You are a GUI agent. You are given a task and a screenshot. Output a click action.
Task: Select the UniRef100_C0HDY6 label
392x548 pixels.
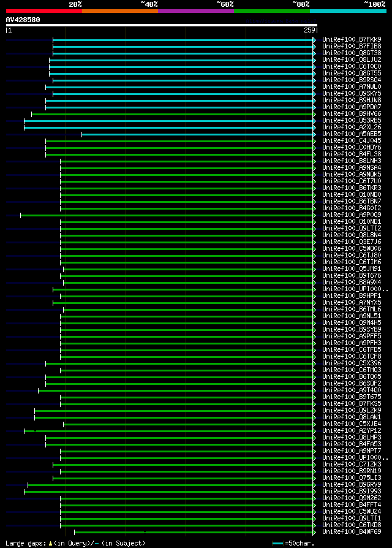(x=352, y=148)
